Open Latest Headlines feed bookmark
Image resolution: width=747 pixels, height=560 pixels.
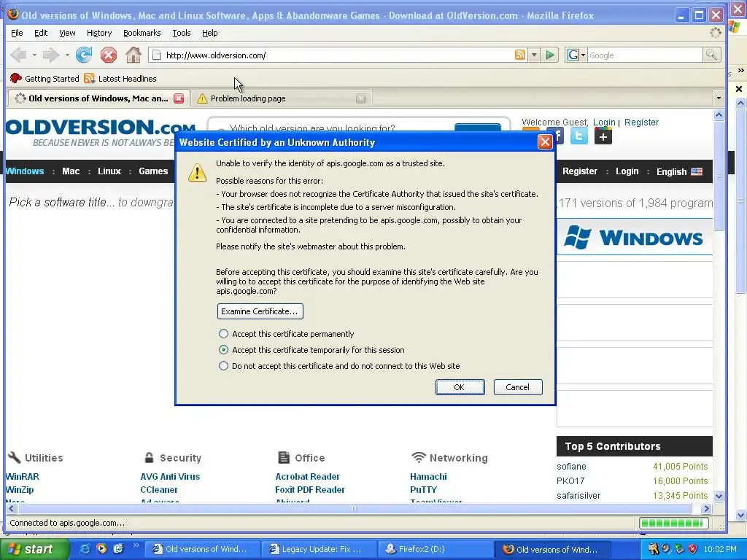click(120, 79)
